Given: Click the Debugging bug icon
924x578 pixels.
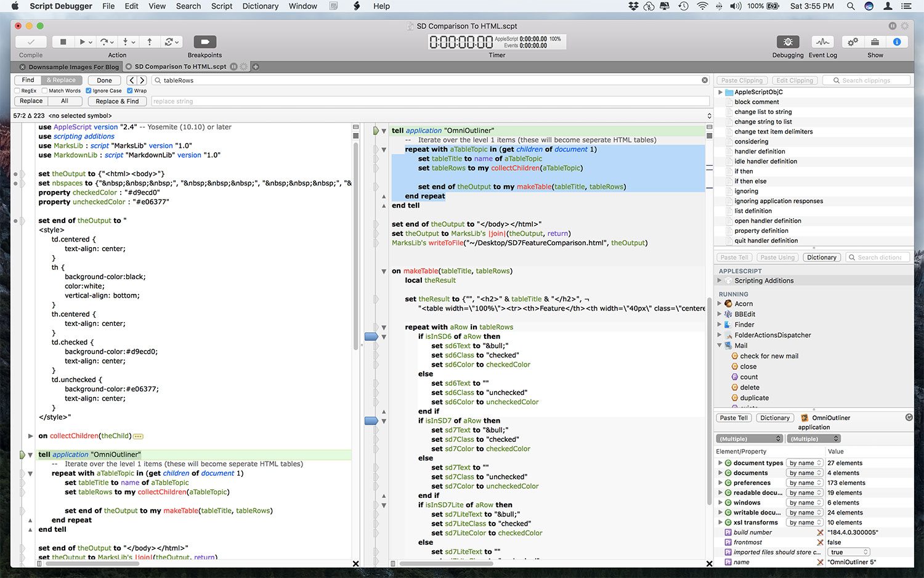Looking at the screenshot, I should click(x=787, y=42).
